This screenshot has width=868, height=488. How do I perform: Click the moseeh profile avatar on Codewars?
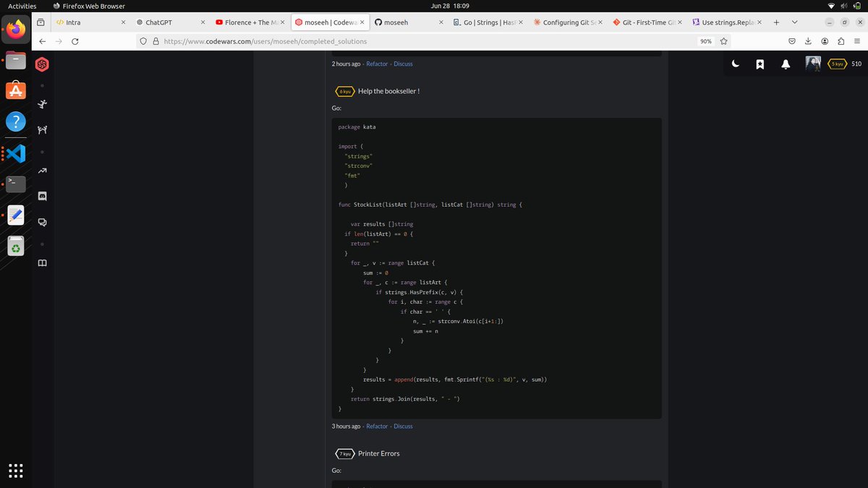coord(812,64)
